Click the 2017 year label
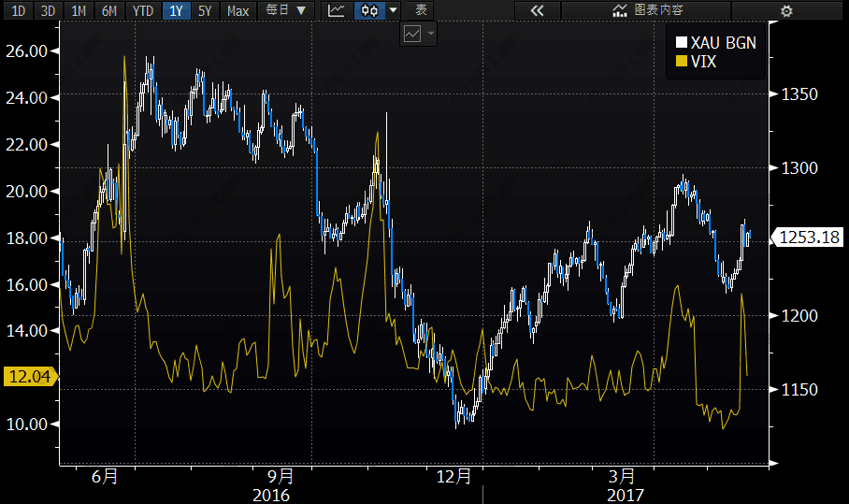This screenshot has width=849, height=504. (x=626, y=496)
